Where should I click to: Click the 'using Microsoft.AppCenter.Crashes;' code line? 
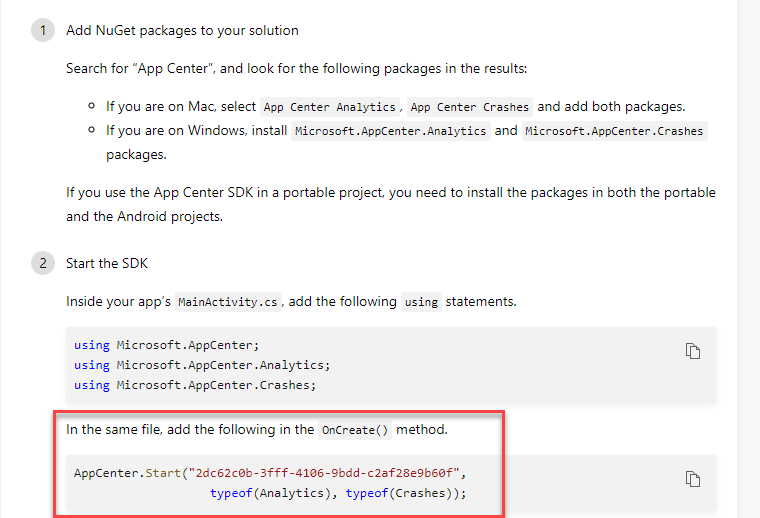click(194, 385)
